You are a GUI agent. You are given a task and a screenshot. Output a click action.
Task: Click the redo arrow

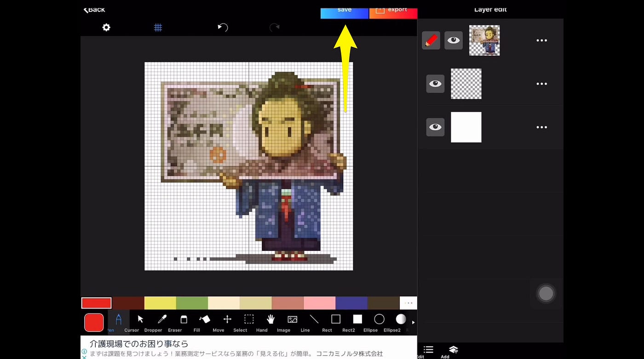275,28
